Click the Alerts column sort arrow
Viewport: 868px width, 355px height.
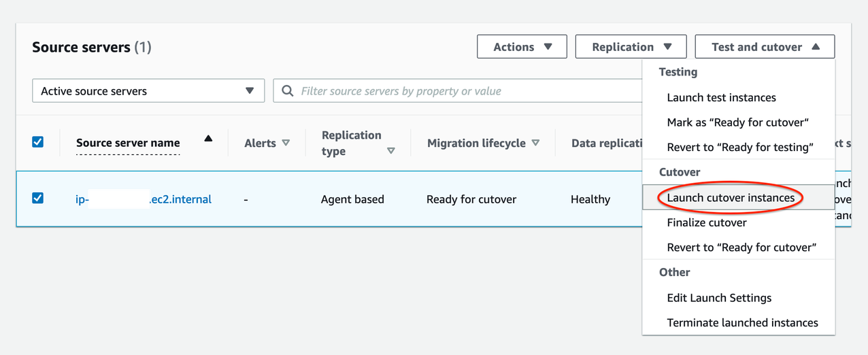(286, 143)
